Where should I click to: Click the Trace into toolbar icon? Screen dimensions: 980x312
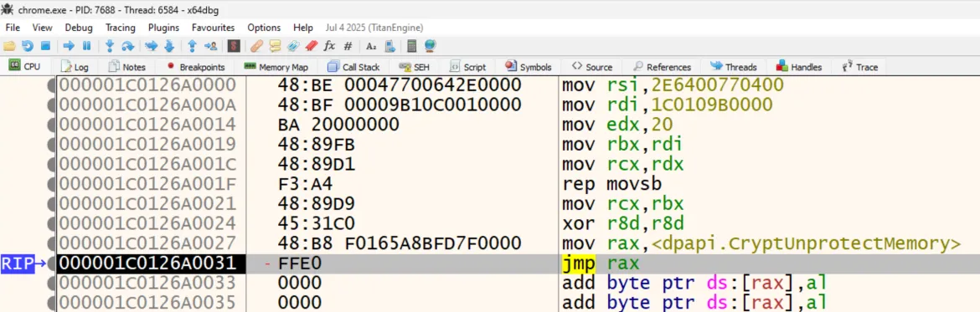click(151, 46)
